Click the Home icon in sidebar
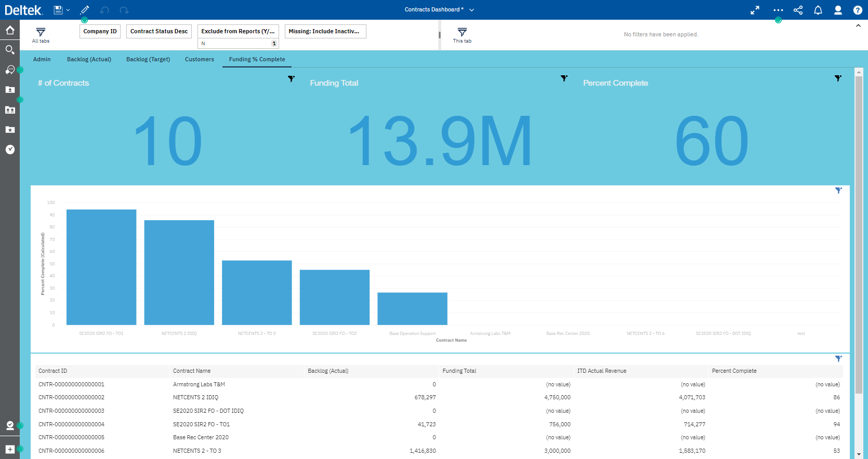 [x=10, y=30]
